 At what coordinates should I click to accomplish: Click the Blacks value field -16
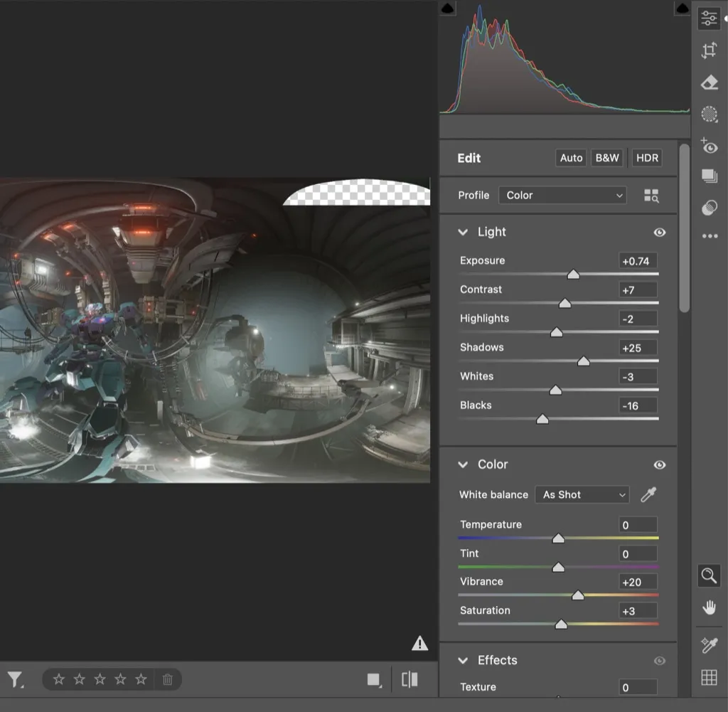pyautogui.click(x=638, y=406)
